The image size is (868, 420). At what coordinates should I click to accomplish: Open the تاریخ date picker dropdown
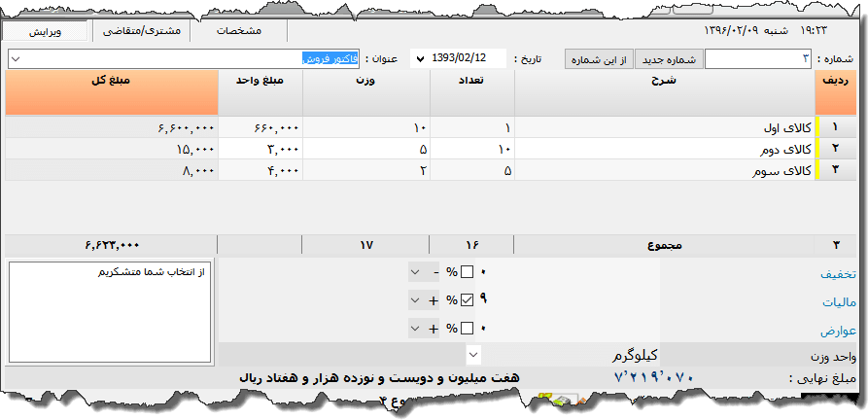(x=420, y=60)
